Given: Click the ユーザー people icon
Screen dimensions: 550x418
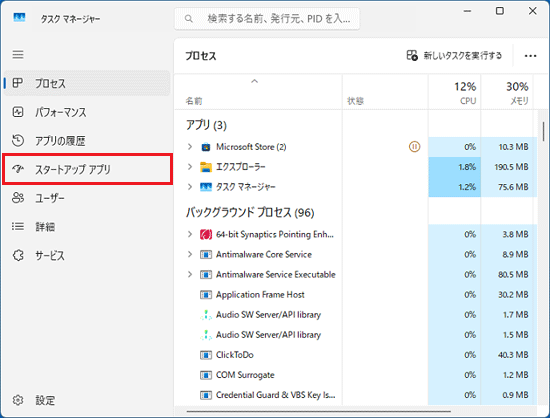Looking at the screenshot, I should click(x=18, y=198).
